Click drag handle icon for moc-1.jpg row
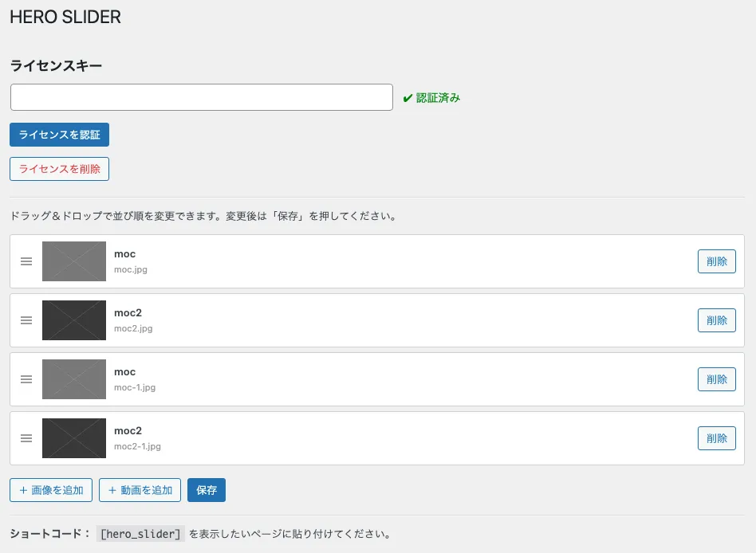Viewport: 756px width, 553px height. point(26,379)
